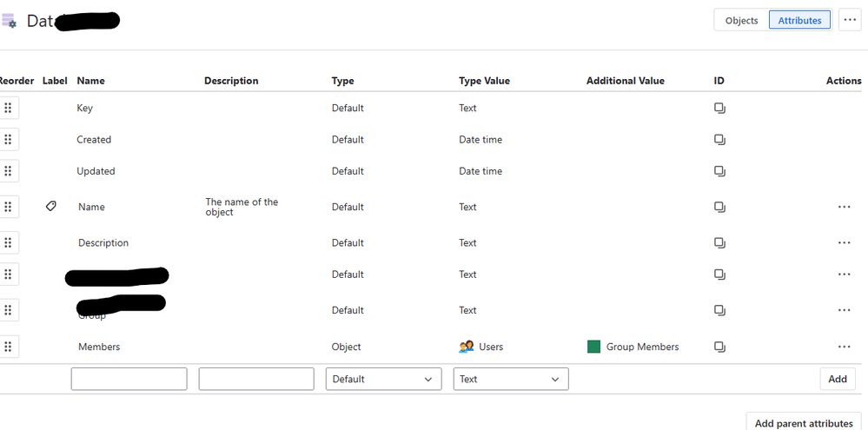Open actions menu for the Name attribute
The height and width of the screenshot is (430, 868).
point(844,207)
